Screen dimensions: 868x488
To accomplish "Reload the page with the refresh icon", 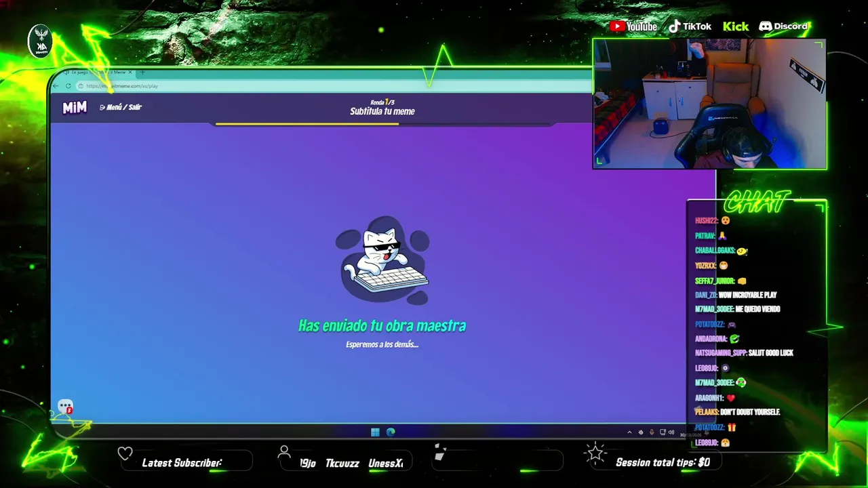I will (68, 86).
